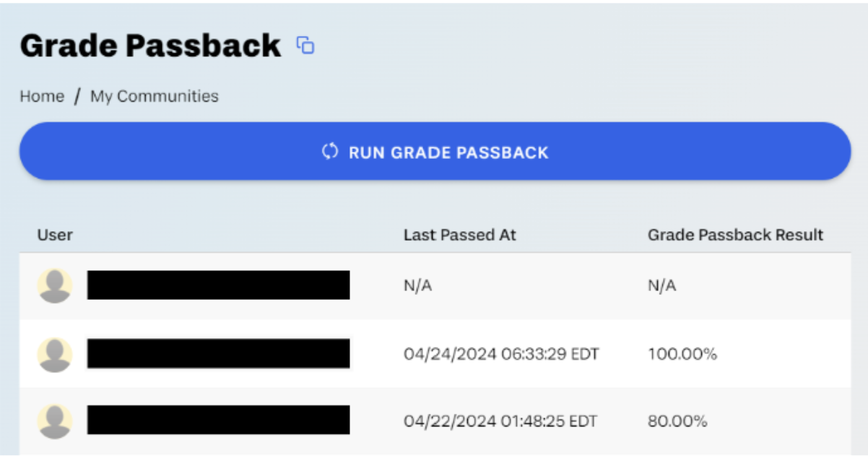Click the Last Passed At column header
868x458 pixels.
(459, 235)
